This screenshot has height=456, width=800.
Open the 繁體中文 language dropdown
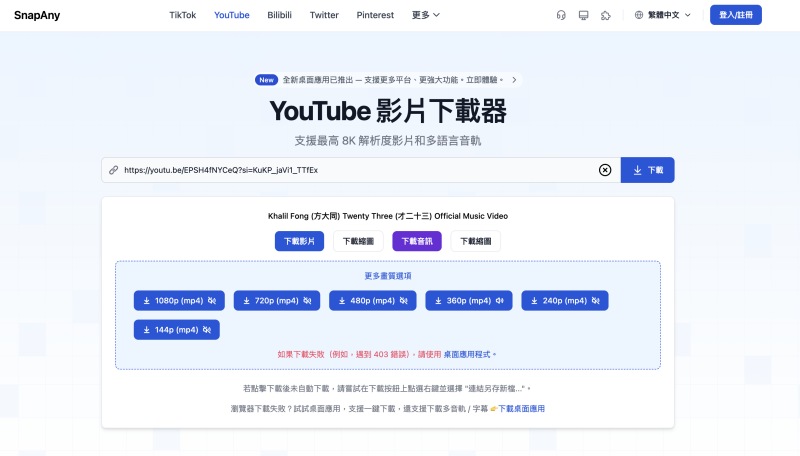[662, 15]
